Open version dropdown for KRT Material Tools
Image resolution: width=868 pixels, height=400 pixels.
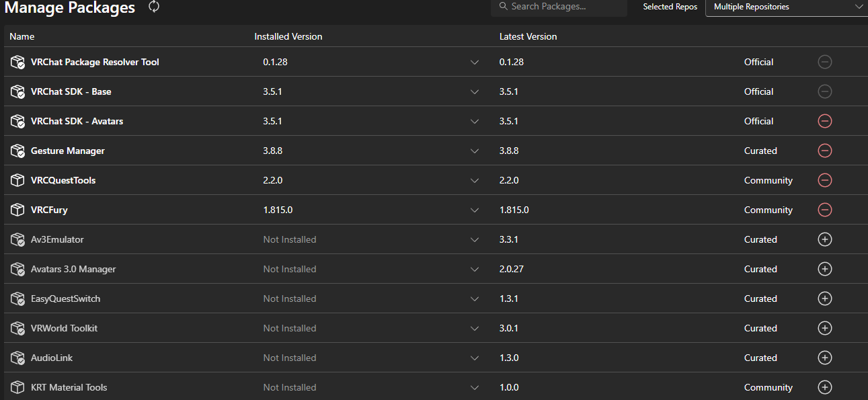click(475, 387)
